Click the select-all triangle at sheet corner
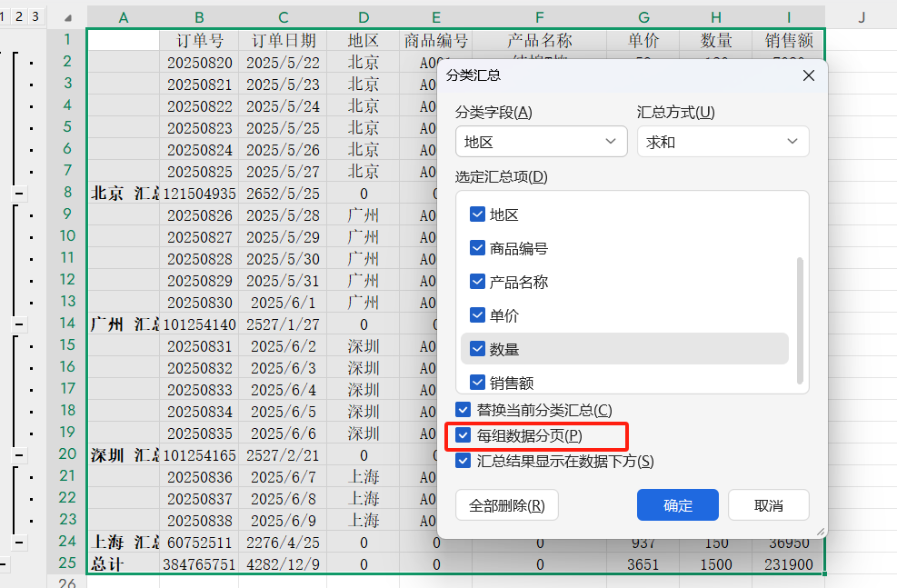This screenshot has height=588, width=897. pyautogui.click(x=67, y=15)
